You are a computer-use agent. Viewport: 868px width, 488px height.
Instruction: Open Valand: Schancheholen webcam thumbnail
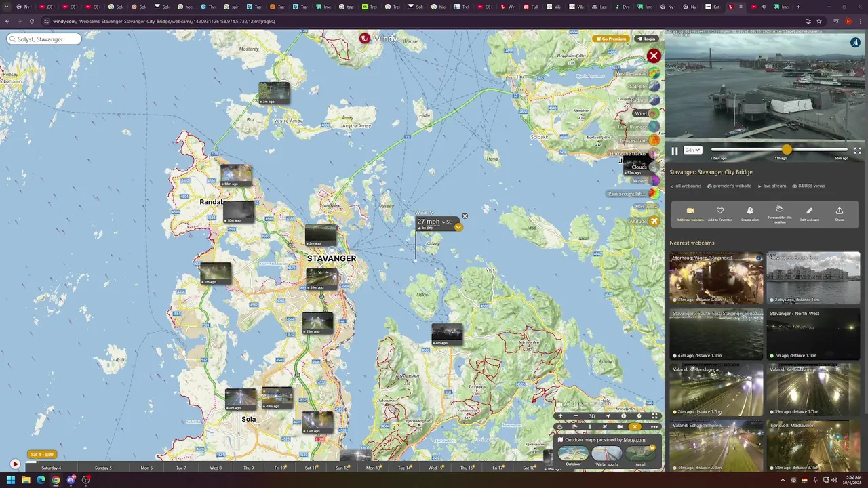coord(716,445)
